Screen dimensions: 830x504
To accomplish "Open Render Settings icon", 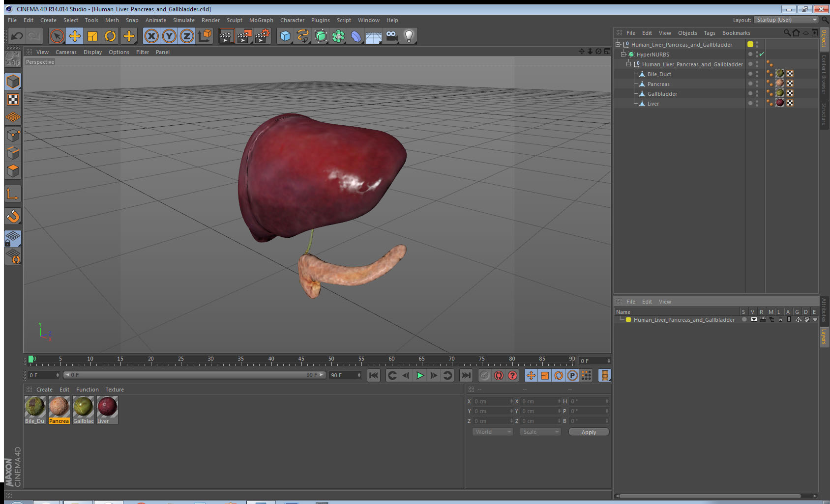I will pyautogui.click(x=263, y=36).
